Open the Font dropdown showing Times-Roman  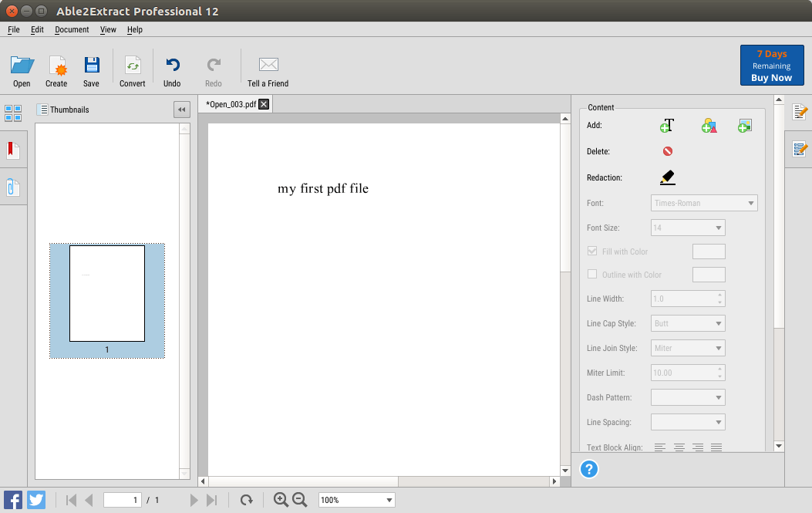point(704,203)
